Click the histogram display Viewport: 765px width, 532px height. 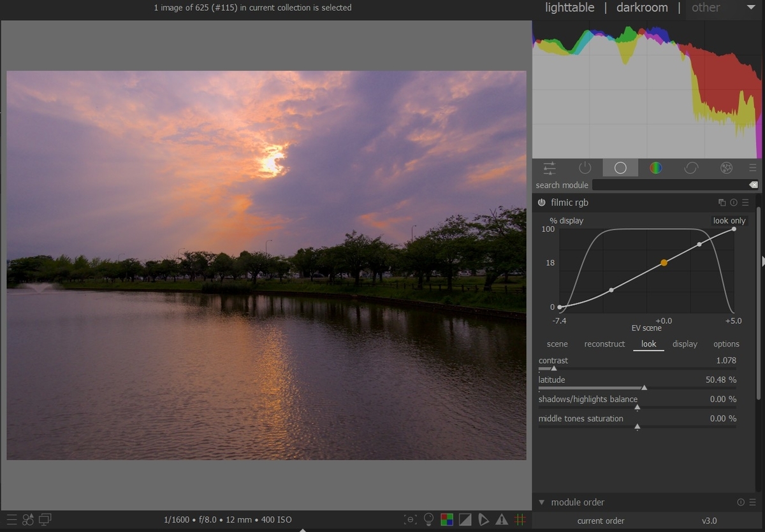[647, 89]
